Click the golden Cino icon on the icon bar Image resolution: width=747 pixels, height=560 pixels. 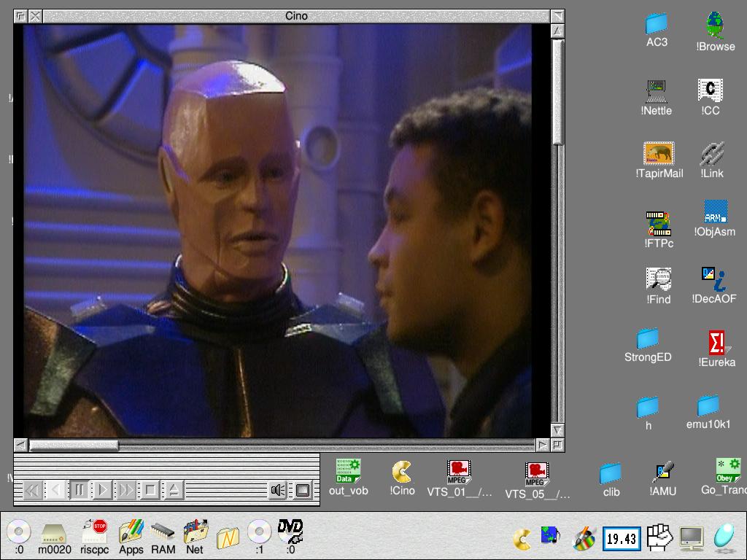(522, 539)
